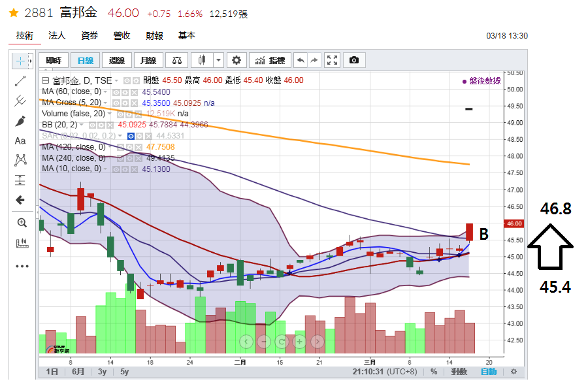The image size is (588, 392).
Task: Select the crosshair cursor tool
Action: click(x=20, y=60)
